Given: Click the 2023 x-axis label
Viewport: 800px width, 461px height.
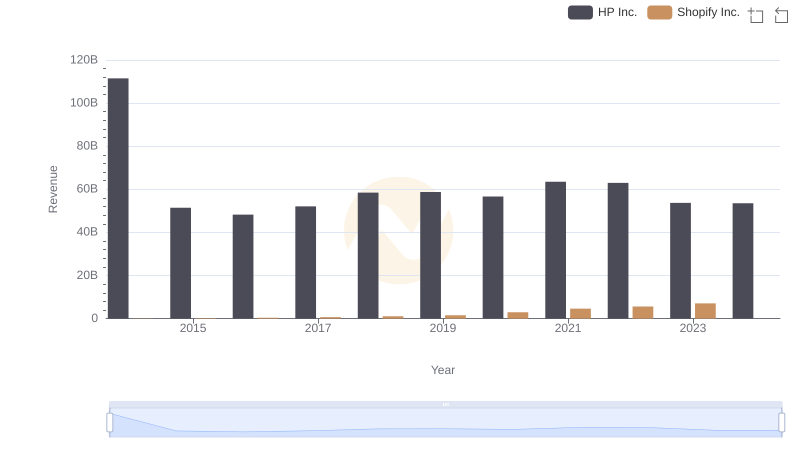Looking at the screenshot, I should pyautogui.click(x=693, y=328).
